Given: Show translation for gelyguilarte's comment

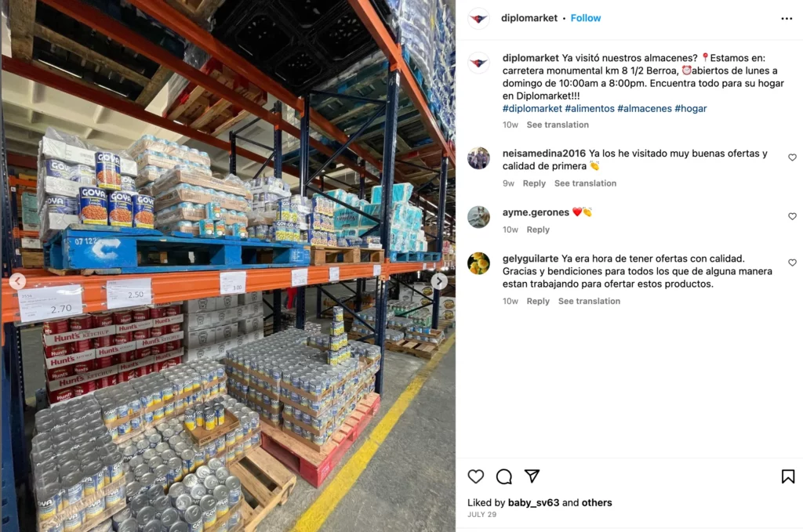Looking at the screenshot, I should 589,301.
